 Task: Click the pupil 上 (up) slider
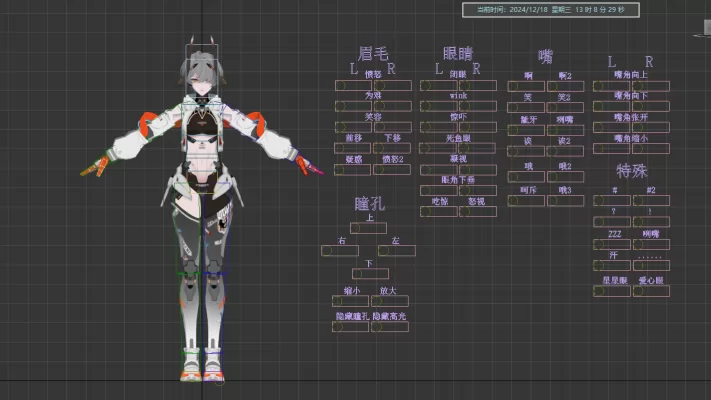coord(355,228)
